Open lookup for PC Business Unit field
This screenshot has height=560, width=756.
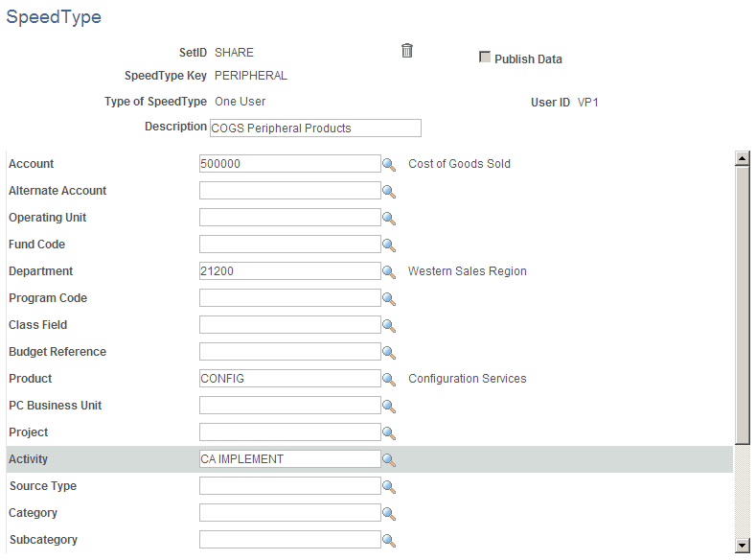389,407
